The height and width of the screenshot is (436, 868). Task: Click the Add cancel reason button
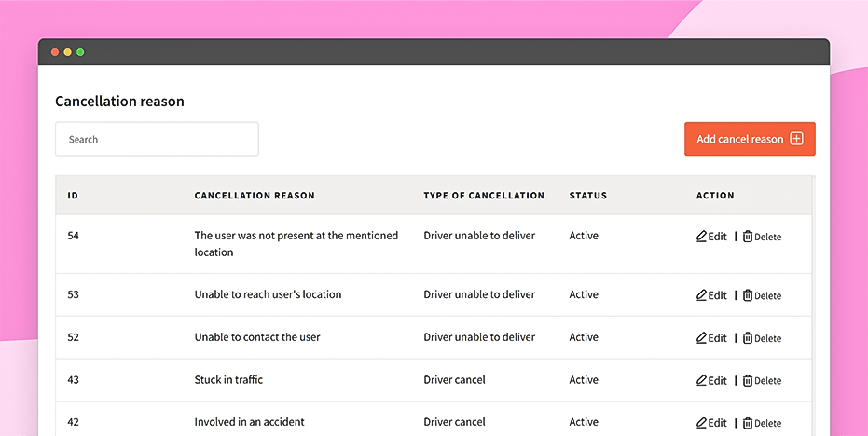750,139
